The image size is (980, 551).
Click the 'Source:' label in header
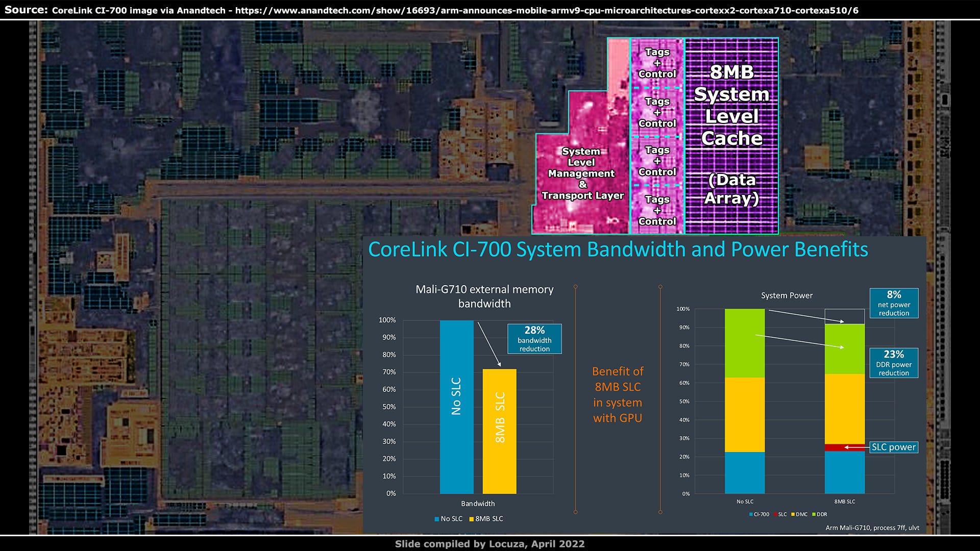(26, 10)
